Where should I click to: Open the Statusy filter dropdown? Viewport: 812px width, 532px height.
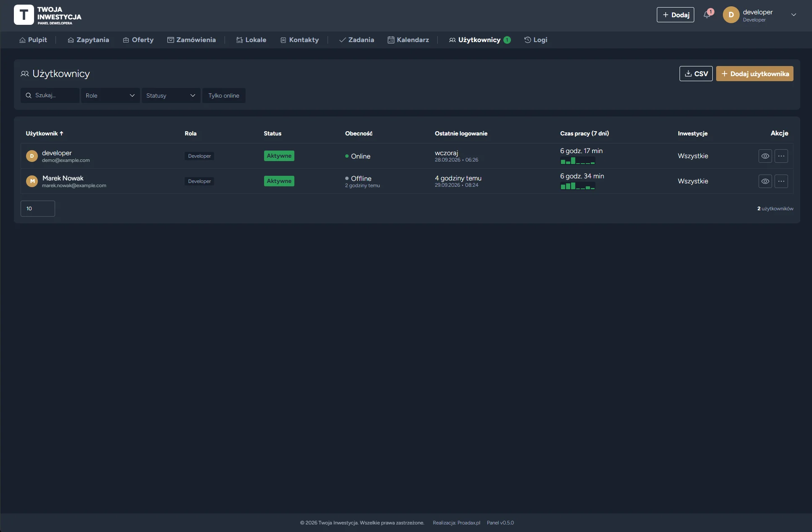(171, 95)
